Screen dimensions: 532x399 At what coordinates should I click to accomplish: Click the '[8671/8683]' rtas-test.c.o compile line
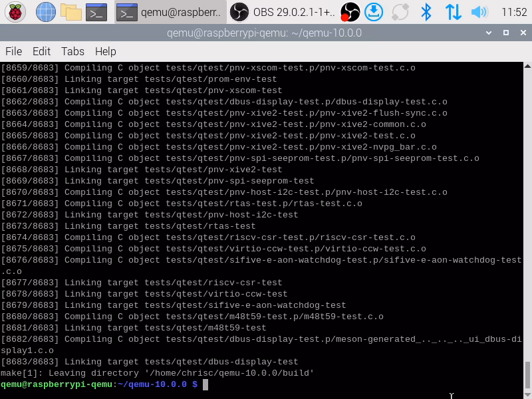point(182,203)
